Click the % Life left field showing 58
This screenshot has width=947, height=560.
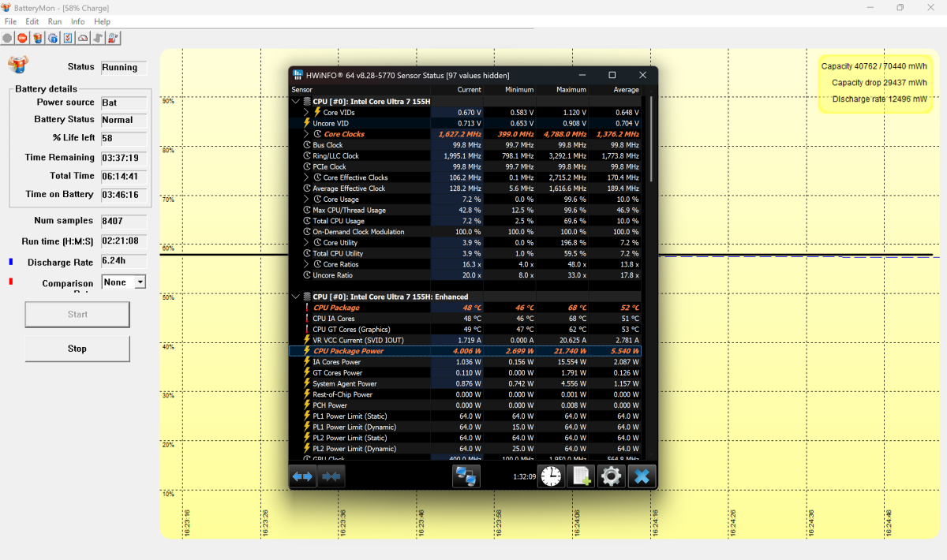124,138
